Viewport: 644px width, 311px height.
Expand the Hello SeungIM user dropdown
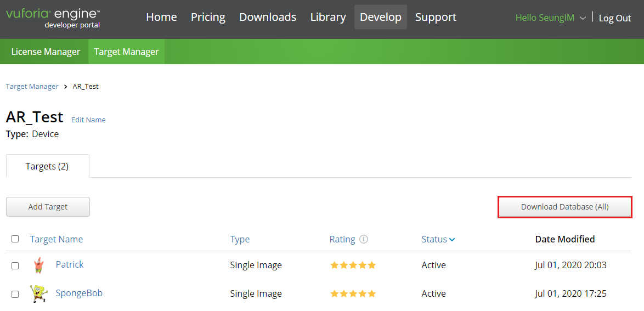550,18
